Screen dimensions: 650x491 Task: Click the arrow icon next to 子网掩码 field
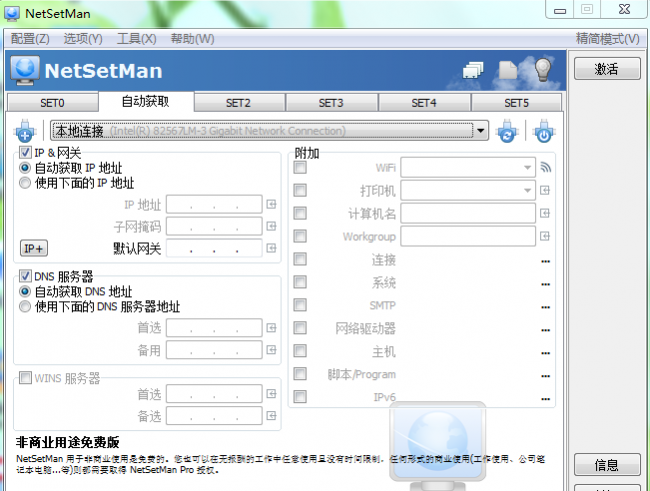pos(271,226)
